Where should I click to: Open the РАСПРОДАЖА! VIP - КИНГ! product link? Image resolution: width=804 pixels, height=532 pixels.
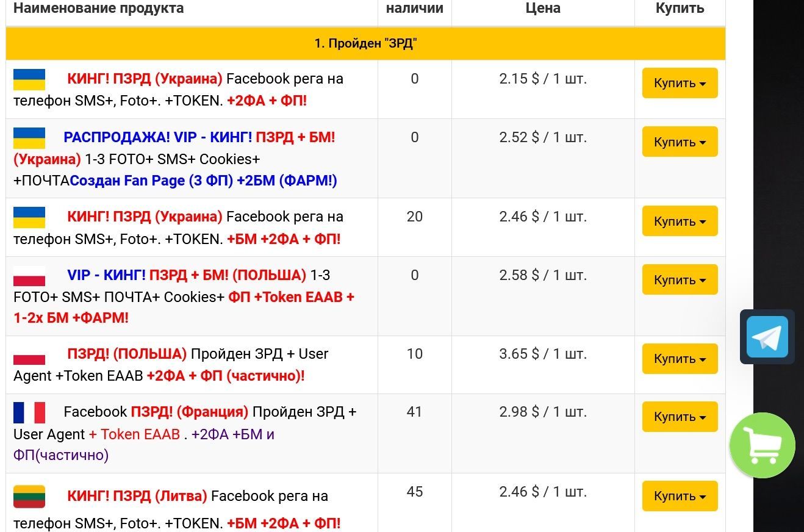[176, 159]
